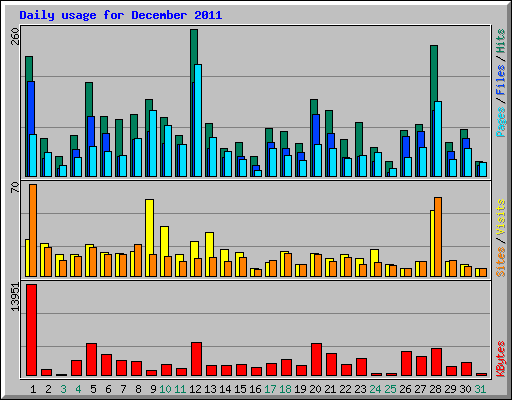Click the red KBytes bar for day 5
512x400 pixels.
(x=92, y=360)
